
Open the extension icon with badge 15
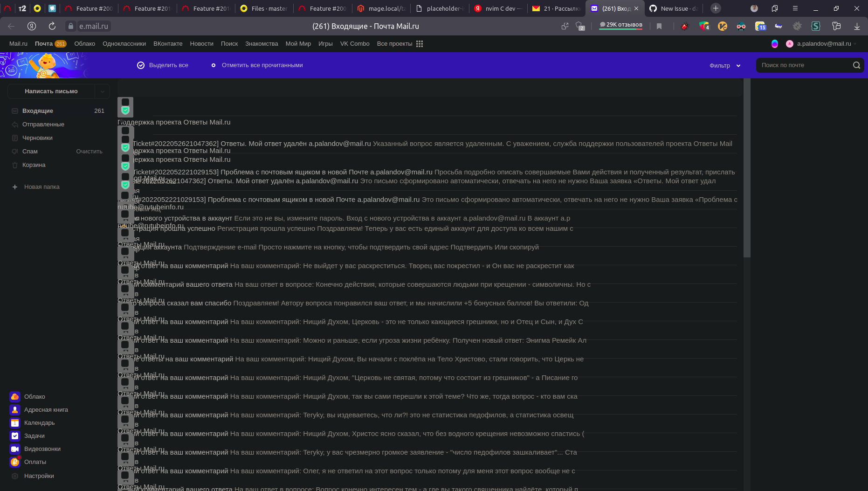pos(760,27)
